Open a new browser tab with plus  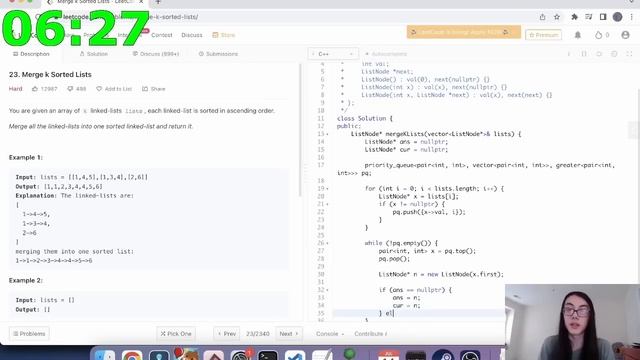click(158, 2)
